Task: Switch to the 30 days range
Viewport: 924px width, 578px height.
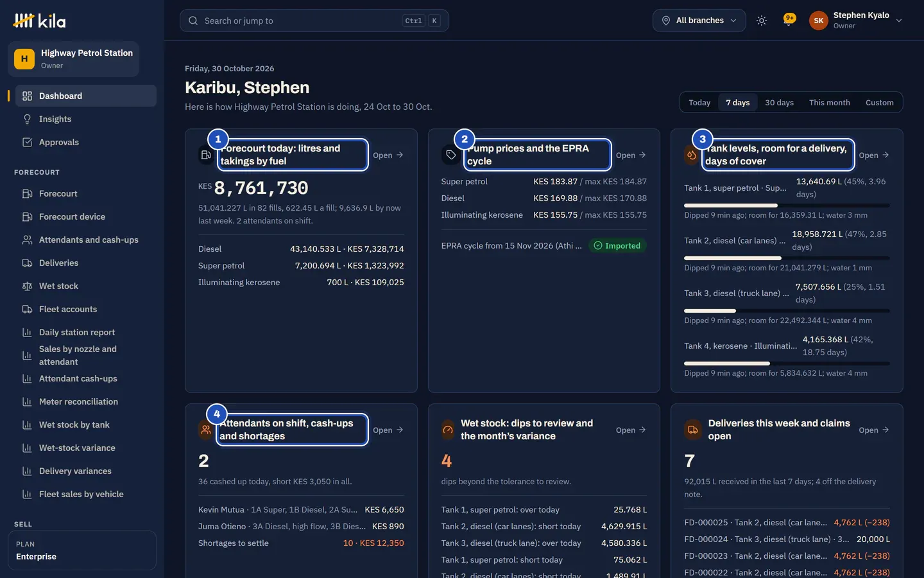Action: (779, 102)
